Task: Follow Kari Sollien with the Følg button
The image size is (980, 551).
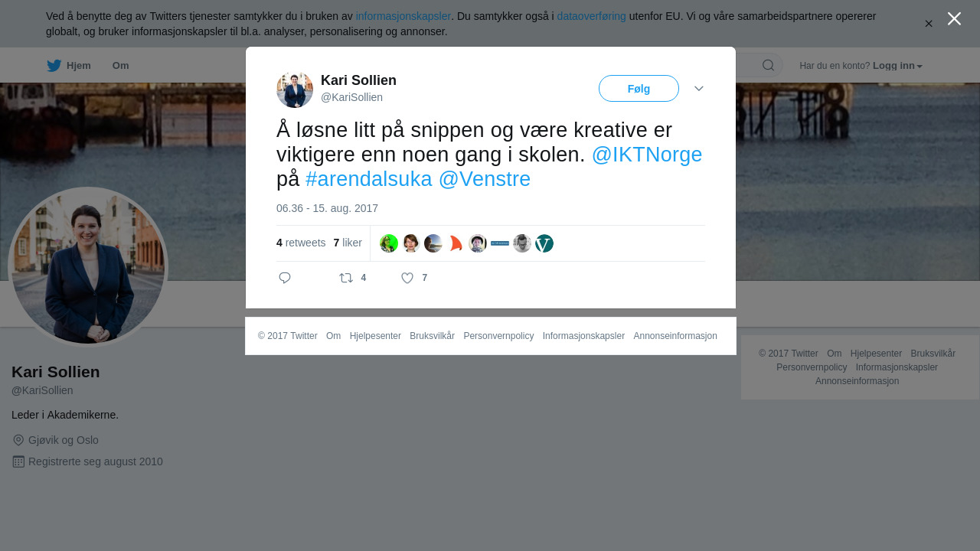Action: click(x=639, y=89)
